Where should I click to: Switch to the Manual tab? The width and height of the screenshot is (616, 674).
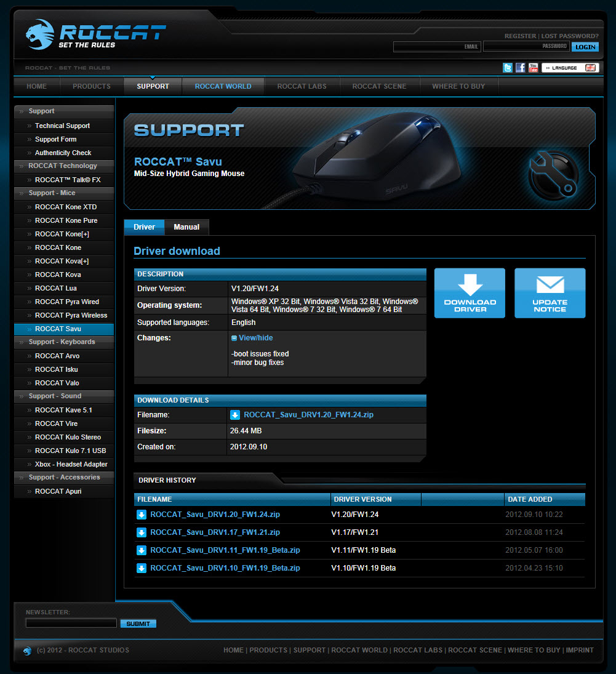tap(186, 227)
